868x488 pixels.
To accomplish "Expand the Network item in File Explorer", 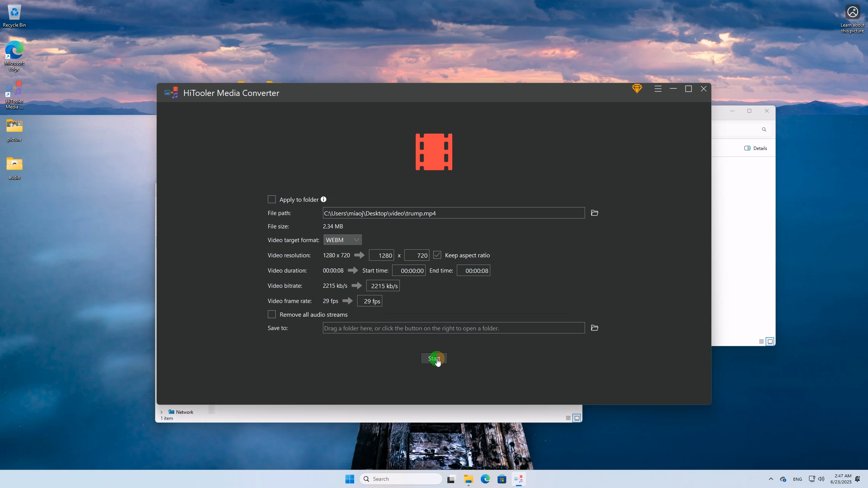I will click(x=162, y=412).
